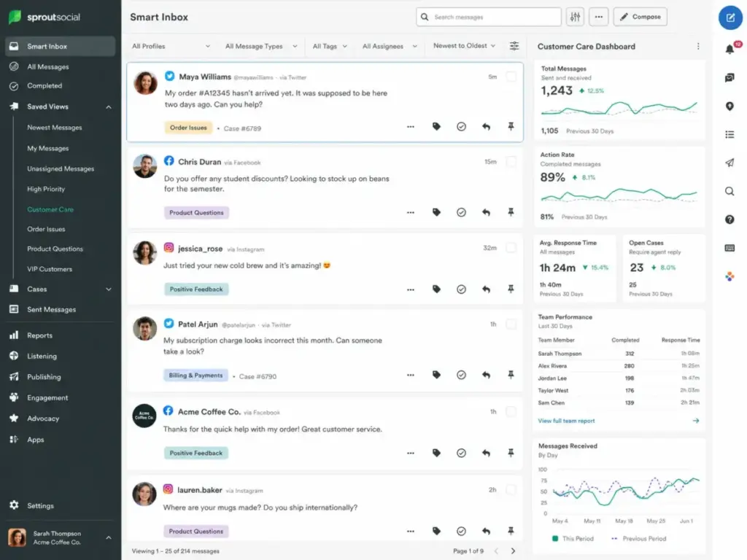Select jessica_rose message checkbox
The height and width of the screenshot is (560, 747).
point(511,248)
